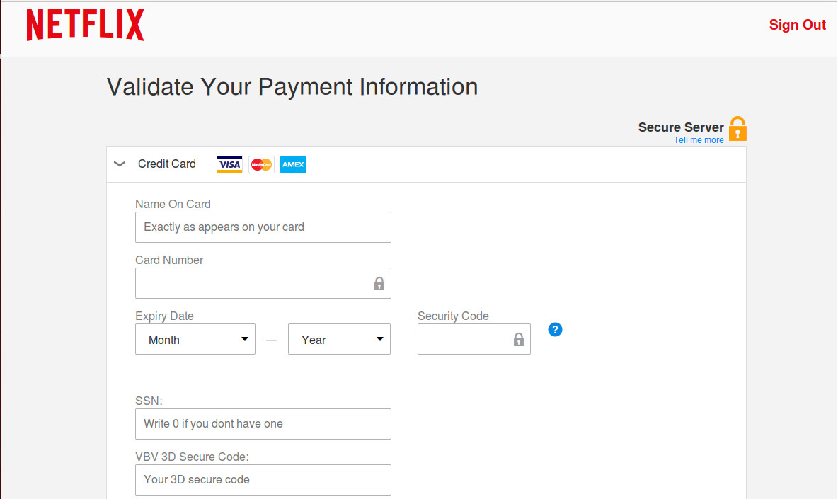Click the padlock inside the Security Code field
The image size is (838, 504).
(x=519, y=340)
